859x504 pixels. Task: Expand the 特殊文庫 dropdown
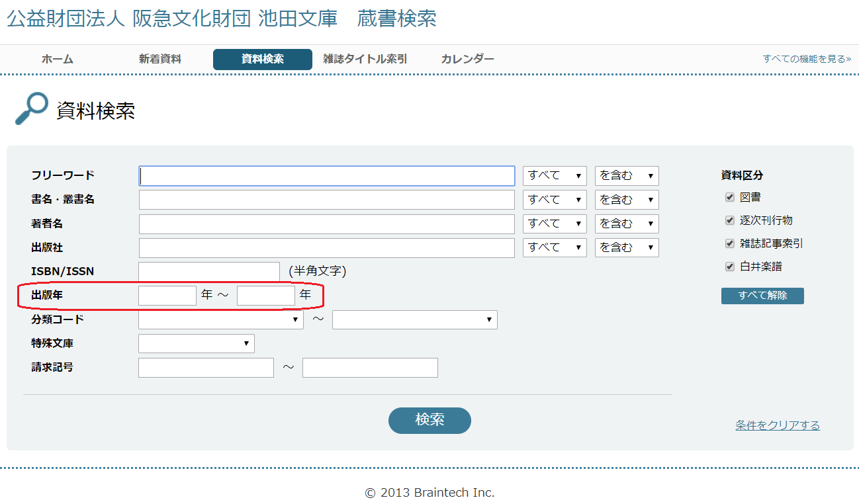click(197, 343)
